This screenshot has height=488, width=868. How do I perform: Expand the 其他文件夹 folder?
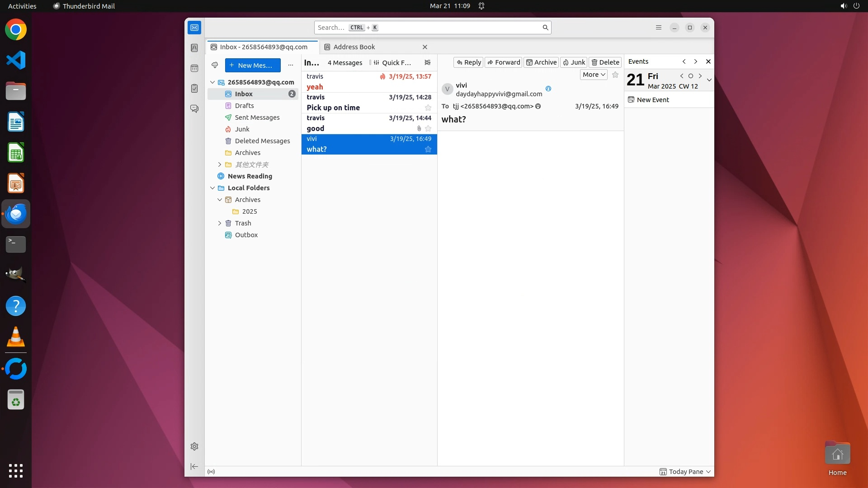[x=220, y=164]
